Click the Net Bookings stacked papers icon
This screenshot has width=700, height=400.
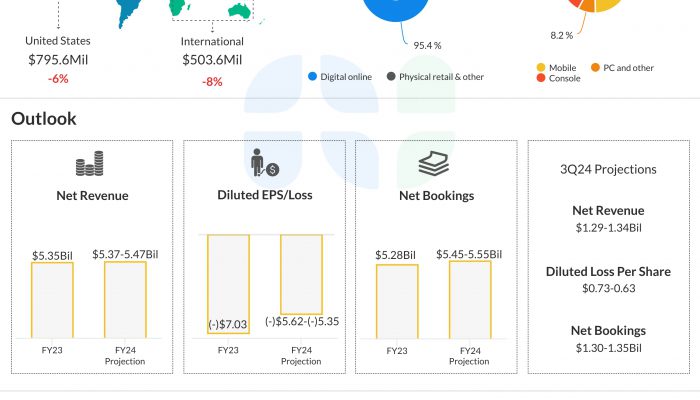point(435,165)
